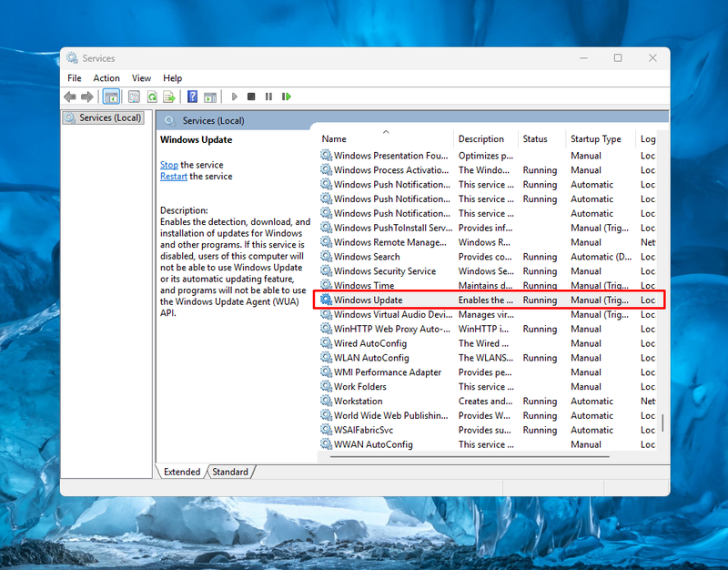This screenshot has width=728, height=570.
Task: Click Net logon cell of Workstation row
Action: [648, 401]
